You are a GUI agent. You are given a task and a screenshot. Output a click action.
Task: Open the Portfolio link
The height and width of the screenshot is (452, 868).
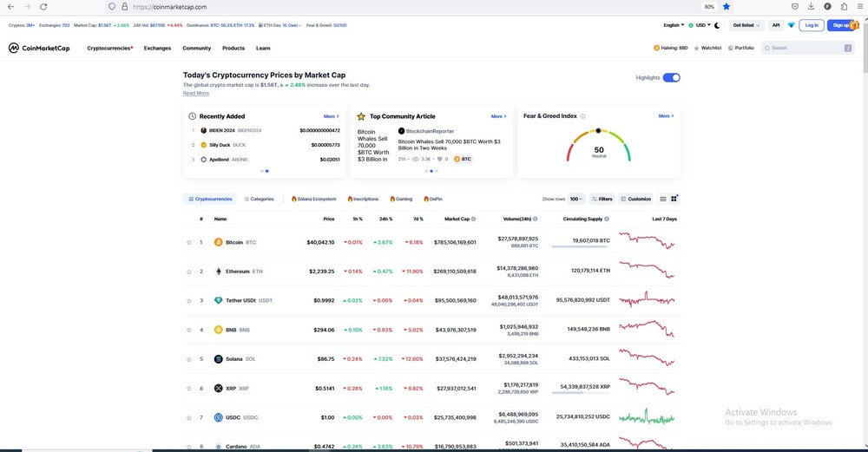pyautogui.click(x=740, y=48)
